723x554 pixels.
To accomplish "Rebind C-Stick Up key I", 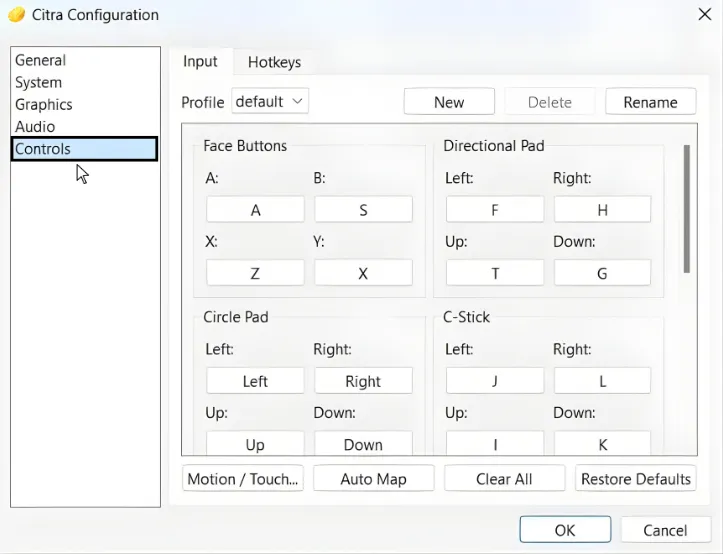I will [x=495, y=443].
